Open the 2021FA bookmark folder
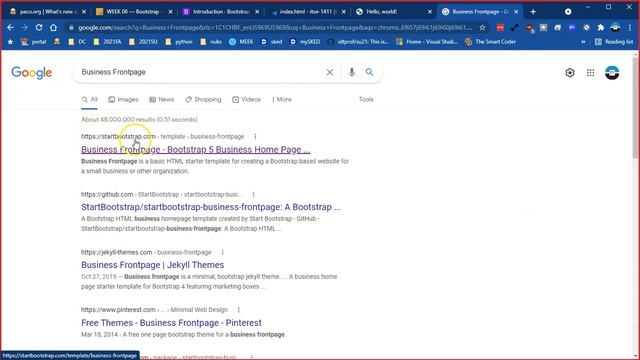The height and width of the screenshot is (360, 640). pyautogui.click(x=108, y=42)
